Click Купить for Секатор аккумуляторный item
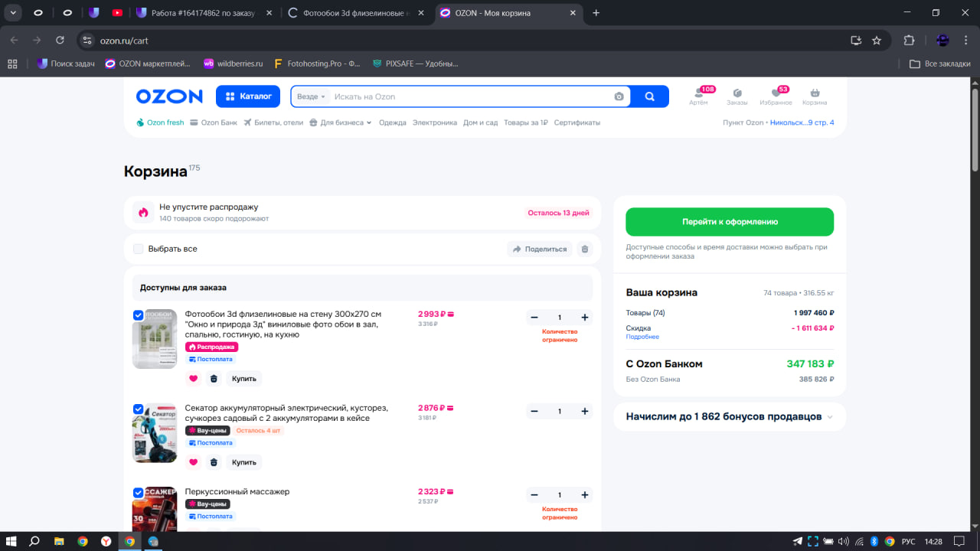This screenshot has height=551, width=980. point(244,462)
